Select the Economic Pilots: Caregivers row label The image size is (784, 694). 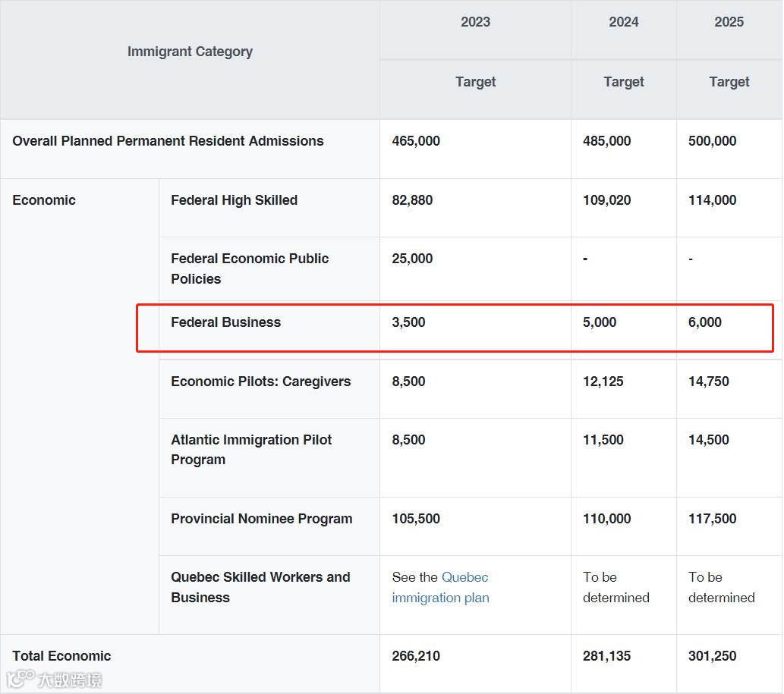tap(260, 382)
